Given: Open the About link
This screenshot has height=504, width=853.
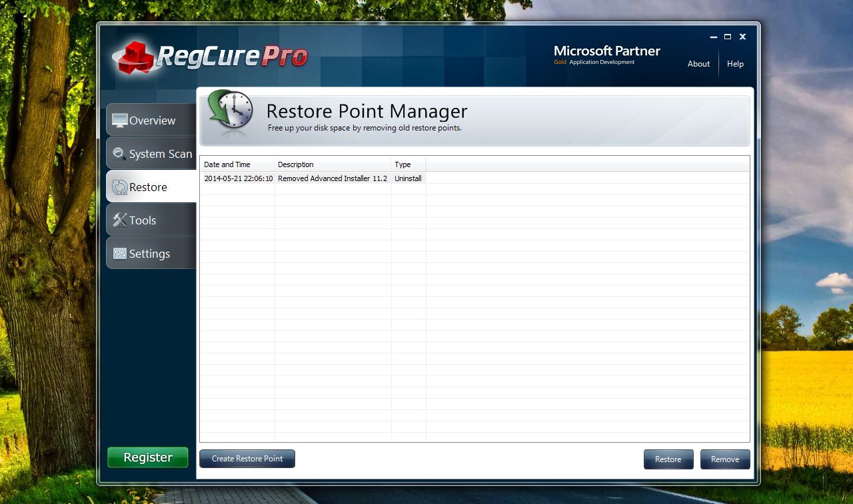Looking at the screenshot, I should (698, 64).
